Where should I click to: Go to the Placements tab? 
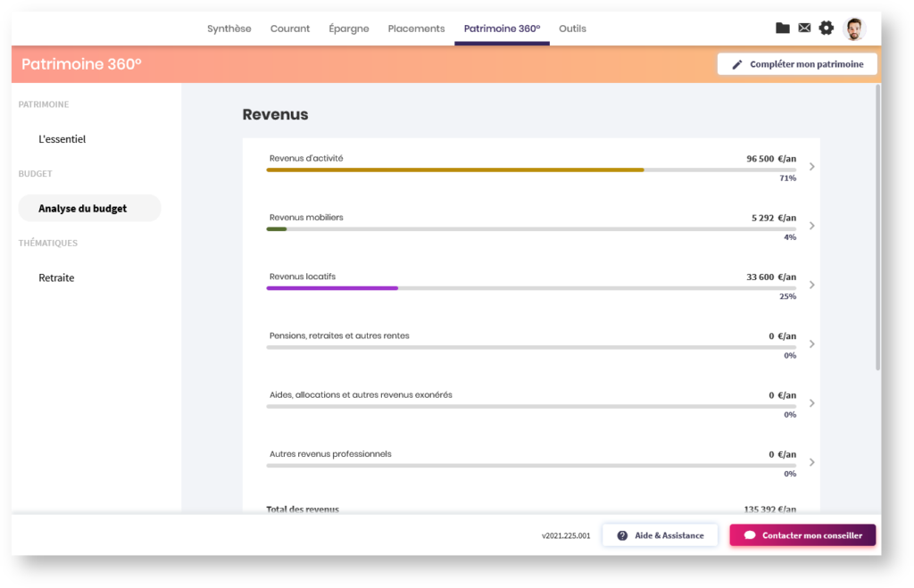416,29
